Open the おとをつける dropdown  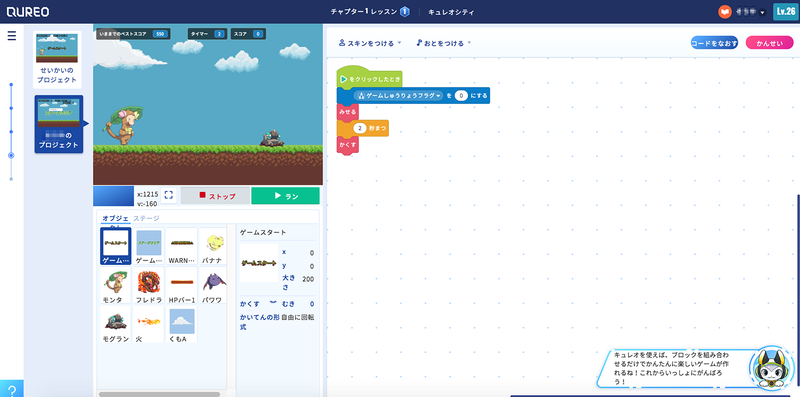click(443, 43)
